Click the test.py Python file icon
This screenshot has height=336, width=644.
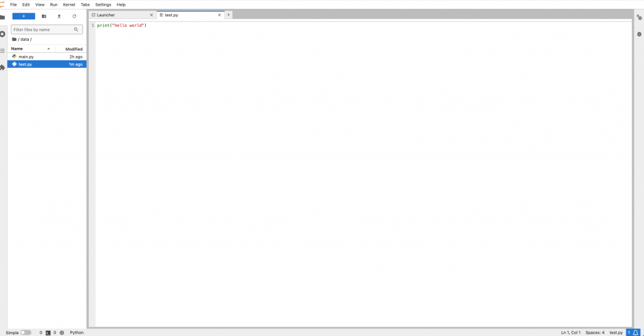14,64
